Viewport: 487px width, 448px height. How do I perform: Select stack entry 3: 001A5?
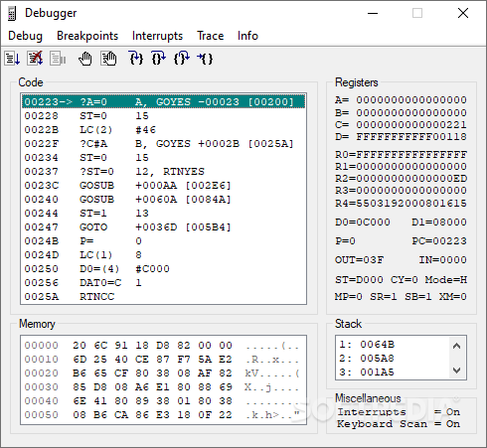pyautogui.click(x=393, y=373)
